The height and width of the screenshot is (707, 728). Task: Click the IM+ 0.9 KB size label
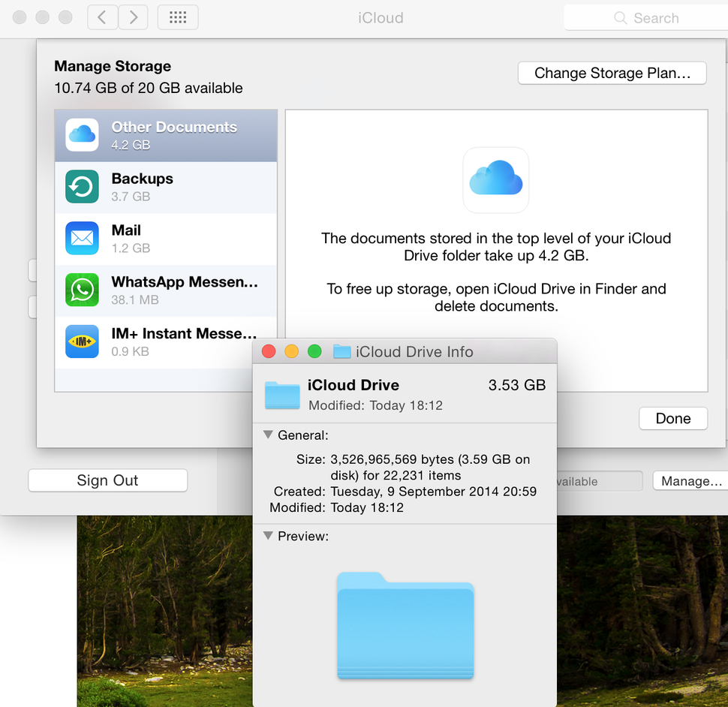(x=131, y=351)
